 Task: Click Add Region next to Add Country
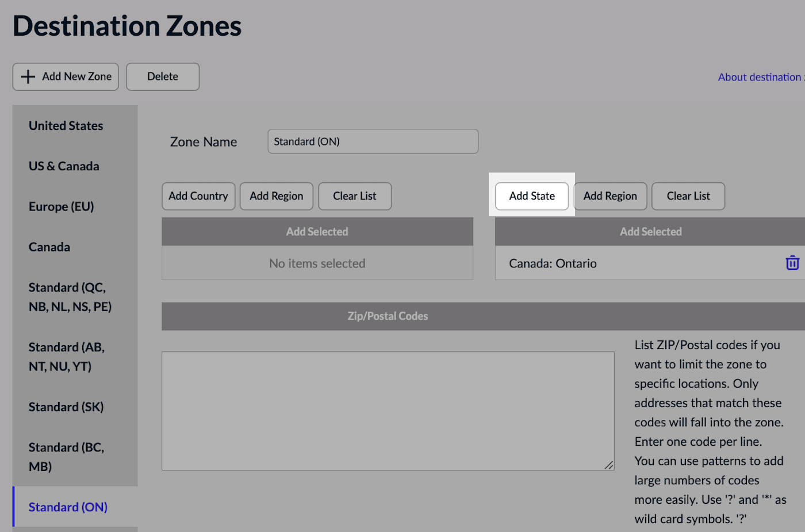coord(276,196)
